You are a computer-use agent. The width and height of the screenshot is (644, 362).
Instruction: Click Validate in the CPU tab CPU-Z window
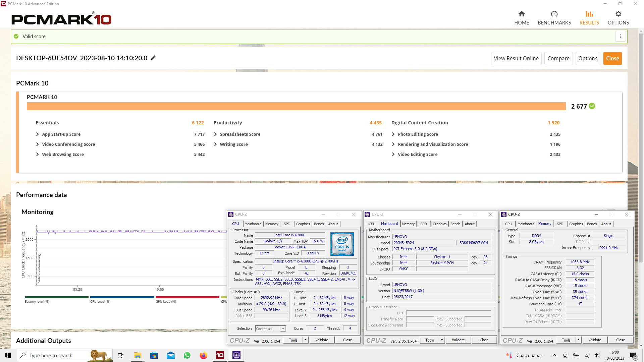[322, 340]
